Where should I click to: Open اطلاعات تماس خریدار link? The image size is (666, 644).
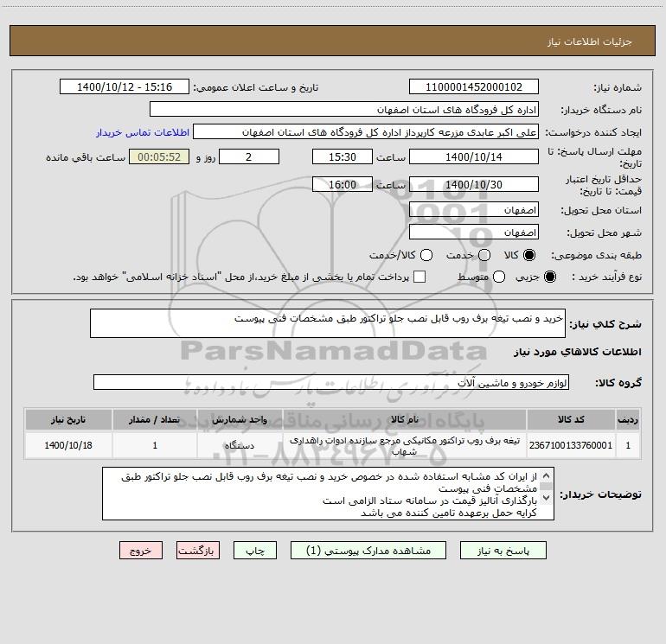coord(143,132)
